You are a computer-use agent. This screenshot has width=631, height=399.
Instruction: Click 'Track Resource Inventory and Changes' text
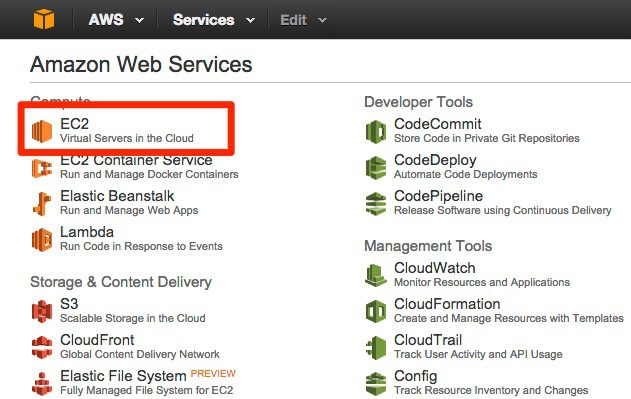[x=491, y=390]
